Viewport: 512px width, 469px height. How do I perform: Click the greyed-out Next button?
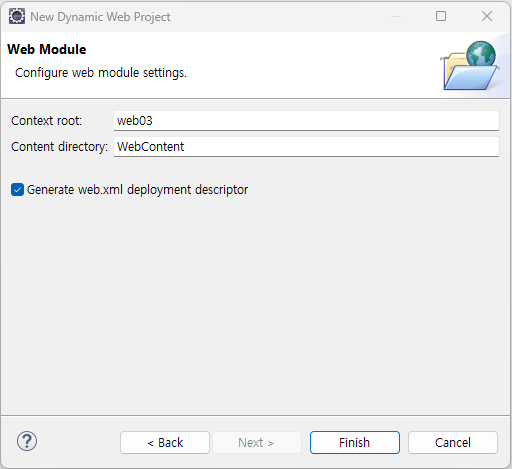(257, 443)
